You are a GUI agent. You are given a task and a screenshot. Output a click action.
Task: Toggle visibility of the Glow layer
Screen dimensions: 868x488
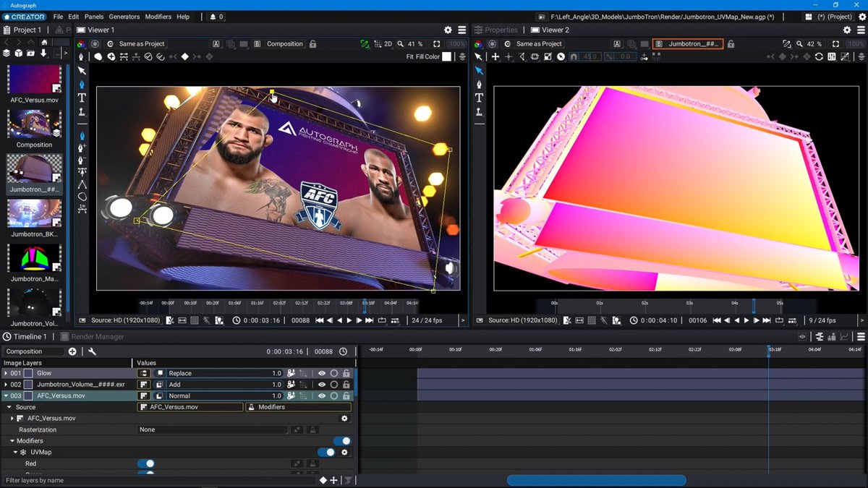(322, 373)
